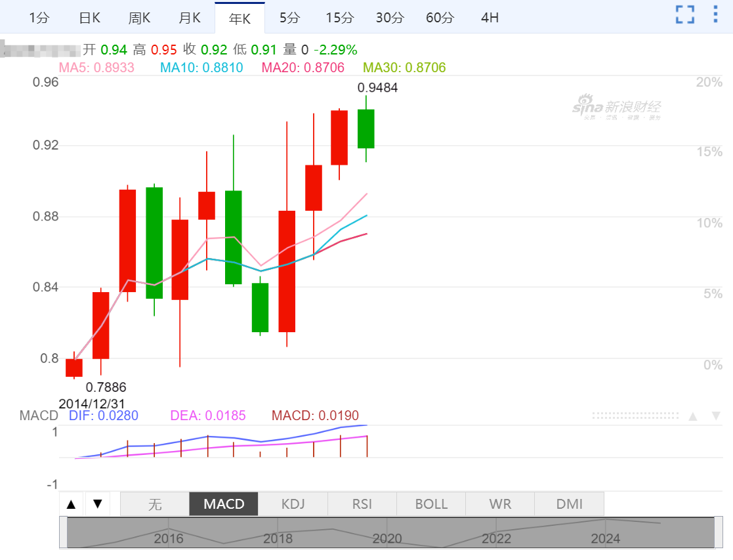This screenshot has height=560, width=733.
Task: Click the highest green candlestick at 0.9484
Action: [366, 129]
